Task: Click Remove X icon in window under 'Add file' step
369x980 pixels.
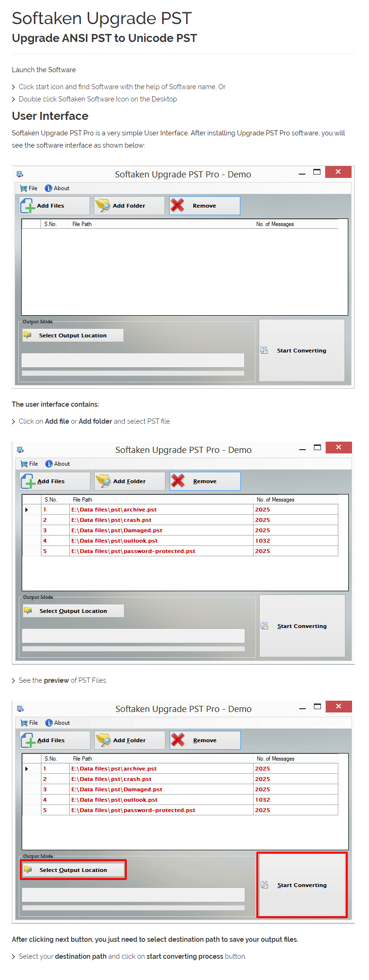Action: [x=178, y=481]
